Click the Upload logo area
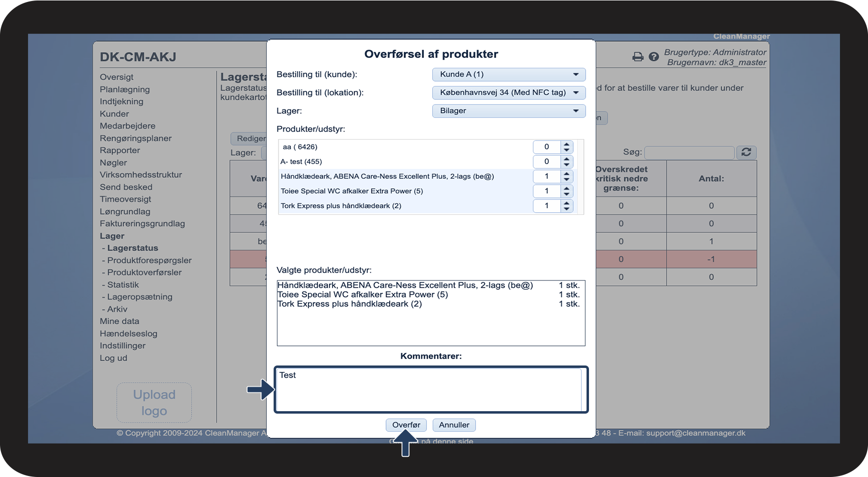This screenshot has height=477, width=868. click(x=154, y=402)
